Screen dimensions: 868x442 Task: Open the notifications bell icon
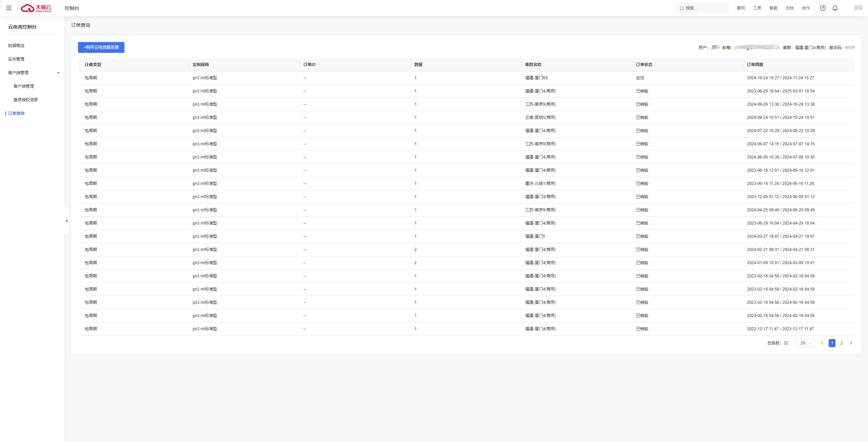tap(835, 8)
